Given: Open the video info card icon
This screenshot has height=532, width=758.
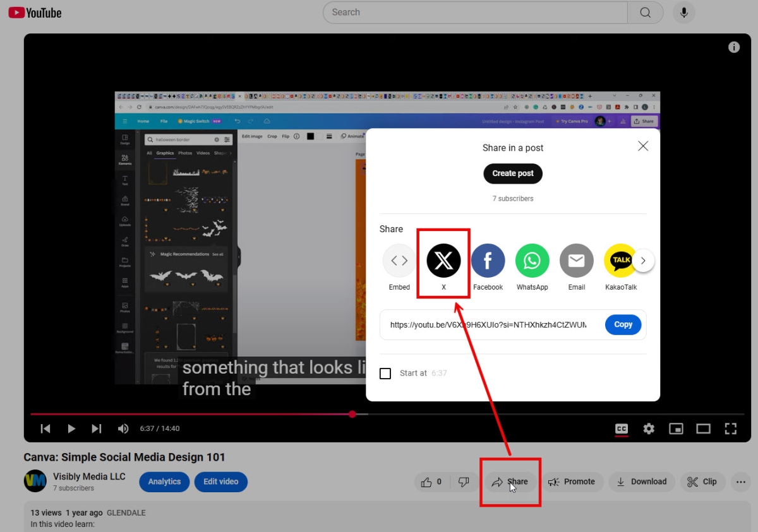Looking at the screenshot, I should click(x=734, y=47).
